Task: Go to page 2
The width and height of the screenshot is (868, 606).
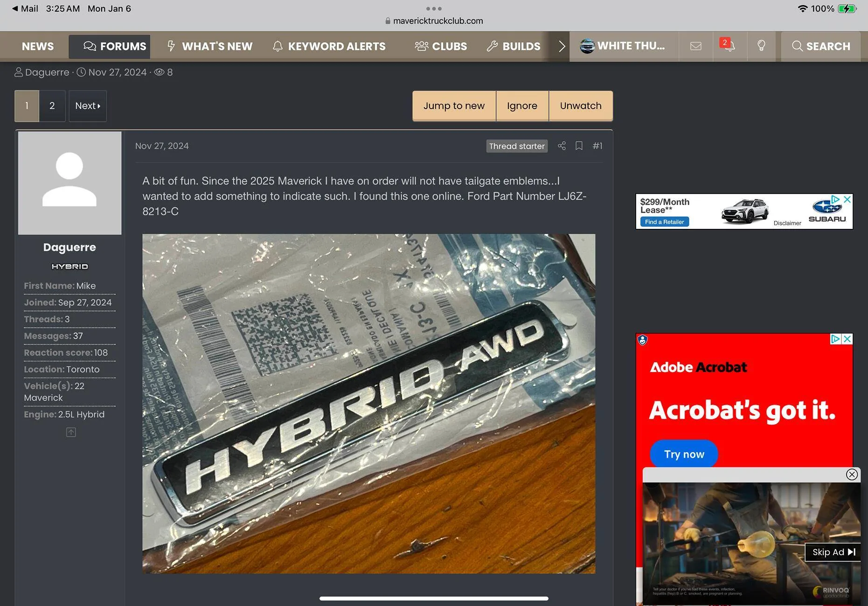Action: point(52,106)
